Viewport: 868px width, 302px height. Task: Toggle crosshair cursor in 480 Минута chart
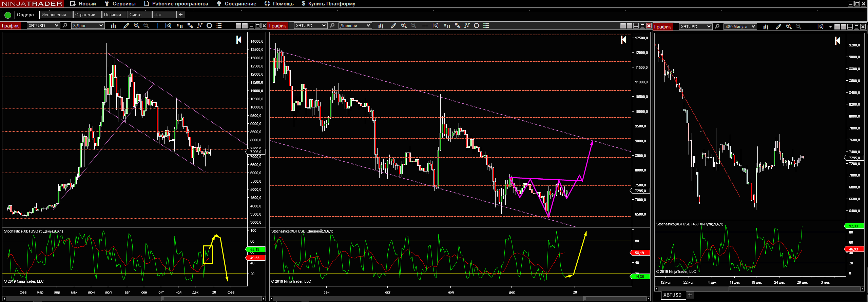(x=810, y=27)
